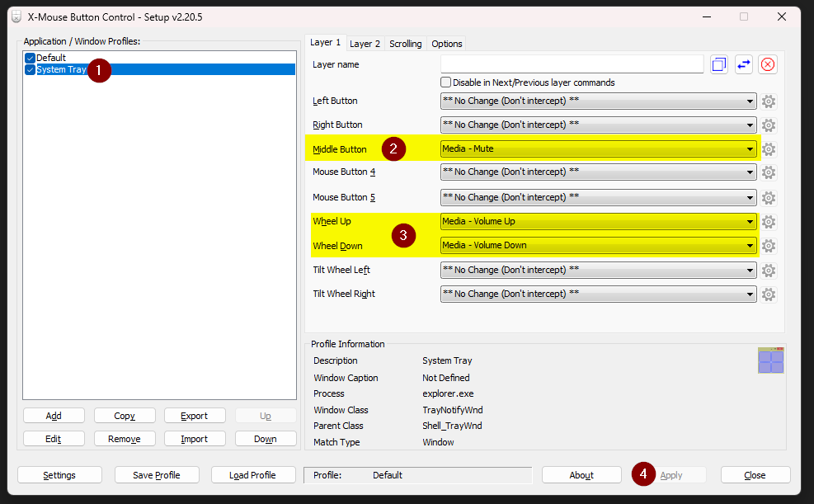Click the red reset layer icon
The image size is (814, 504).
point(767,64)
